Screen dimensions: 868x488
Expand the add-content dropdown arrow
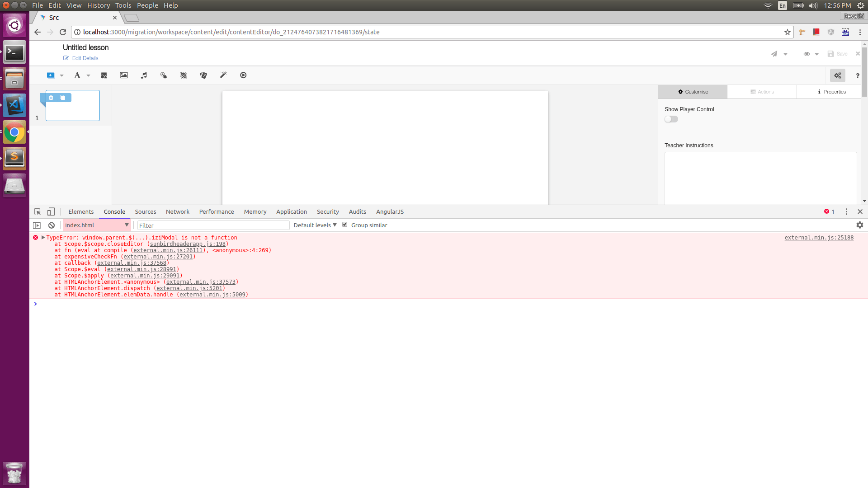click(61, 75)
